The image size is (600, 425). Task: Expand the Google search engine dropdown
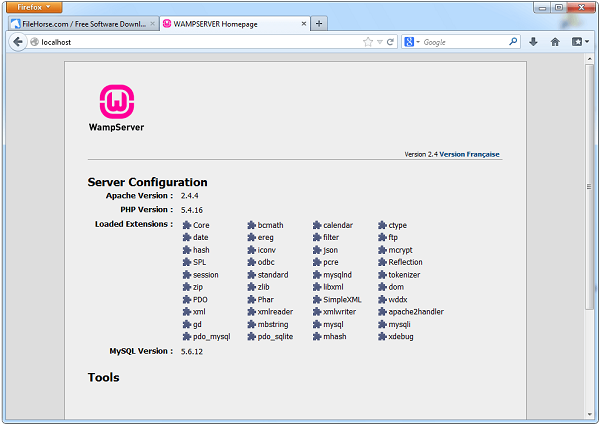pos(412,42)
